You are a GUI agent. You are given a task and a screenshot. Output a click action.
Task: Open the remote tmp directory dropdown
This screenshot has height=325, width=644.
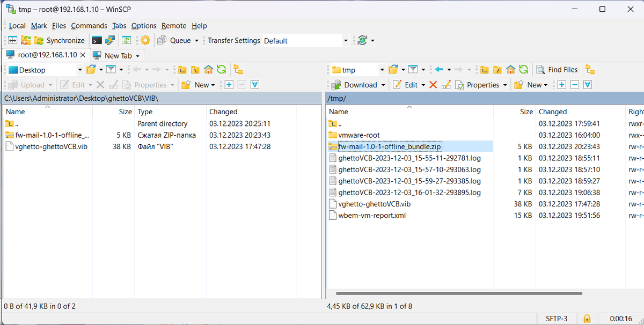pos(382,70)
